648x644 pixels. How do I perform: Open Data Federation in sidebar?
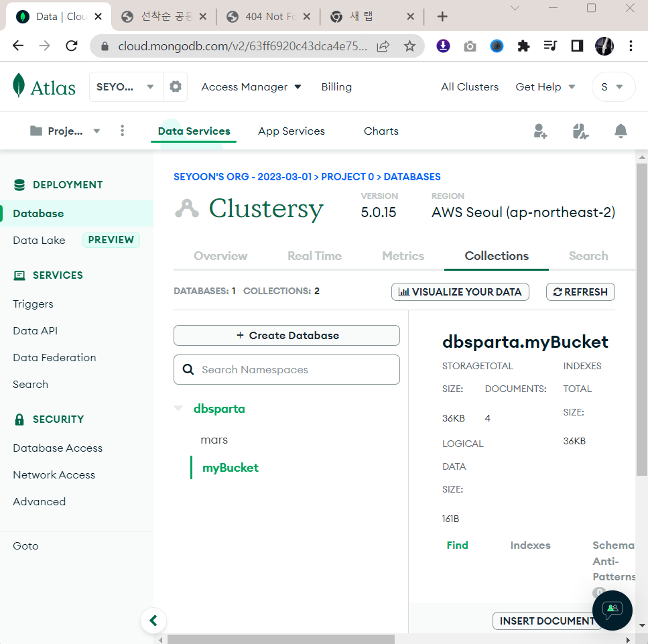pyautogui.click(x=54, y=358)
